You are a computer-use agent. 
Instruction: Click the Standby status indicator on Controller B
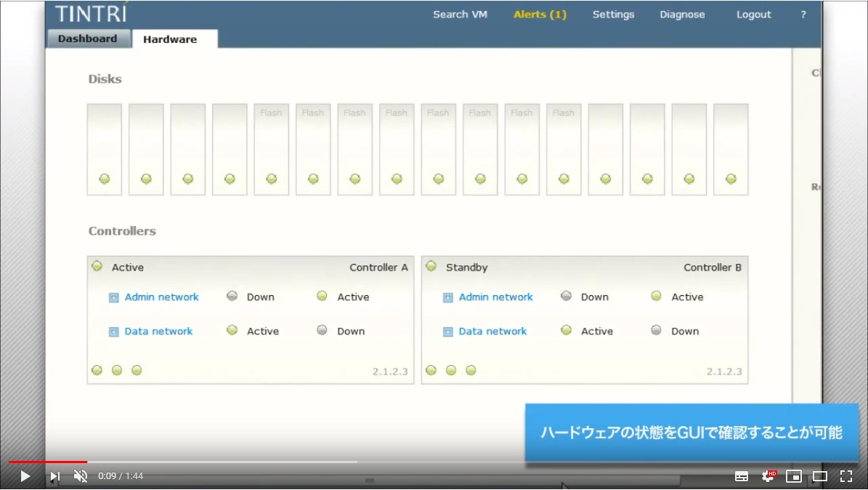[431, 266]
